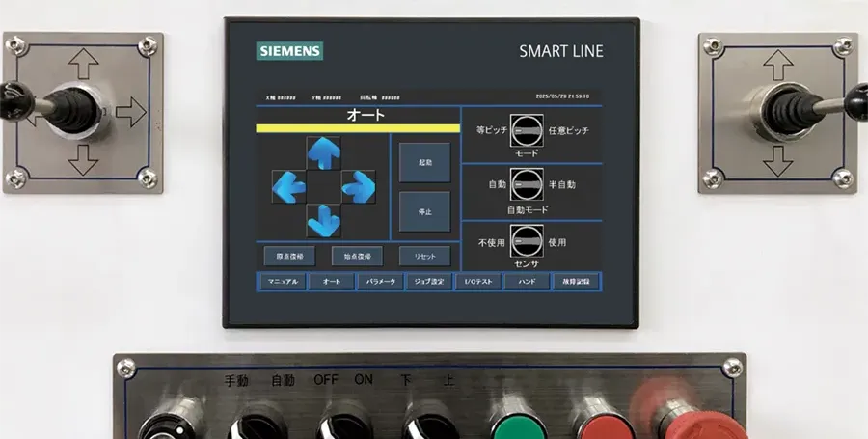Click the リセット reset button
This screenshot has width=868, height=439.
tap(424, 257)
